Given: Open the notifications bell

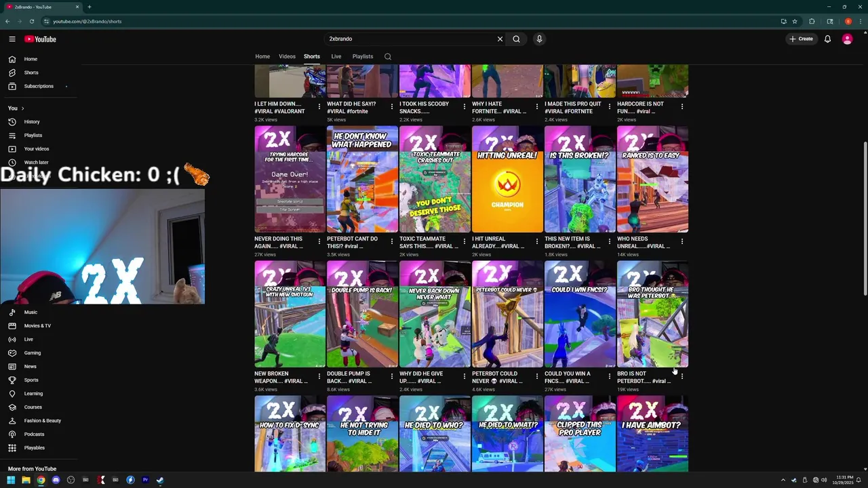Looking at the screenshot, I should click(827, 39).
